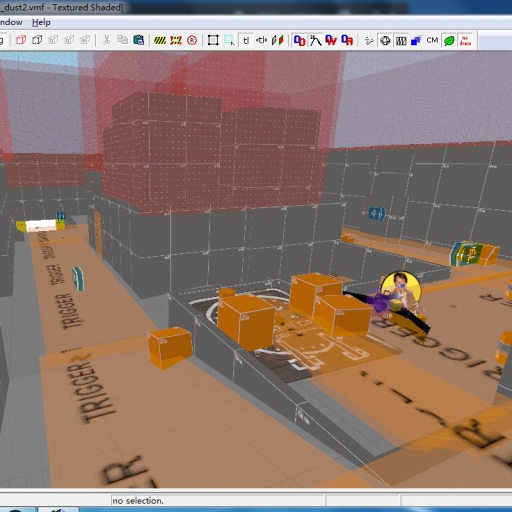This screenshot has height=512, width=512.
Task: Click the Group objects cube icon
Action: (x=37, y=40)
